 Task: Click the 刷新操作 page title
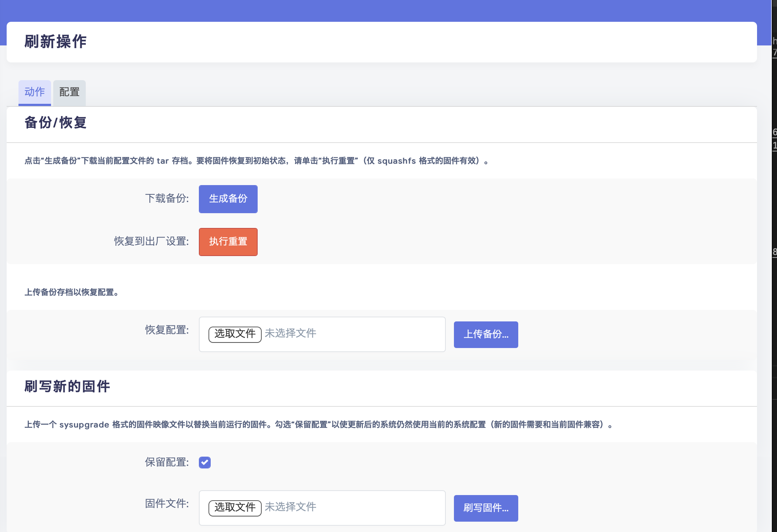[55, 42]
